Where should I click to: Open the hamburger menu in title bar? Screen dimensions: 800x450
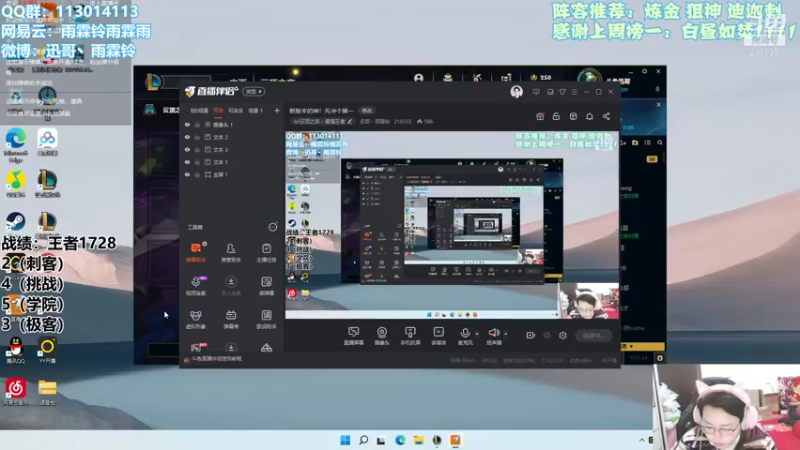[574, 92]
